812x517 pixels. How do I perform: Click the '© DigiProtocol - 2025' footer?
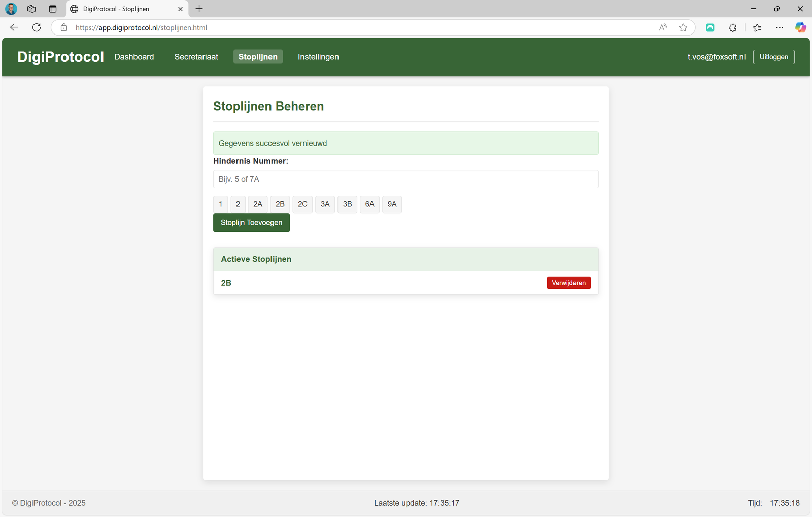point(49,503)
